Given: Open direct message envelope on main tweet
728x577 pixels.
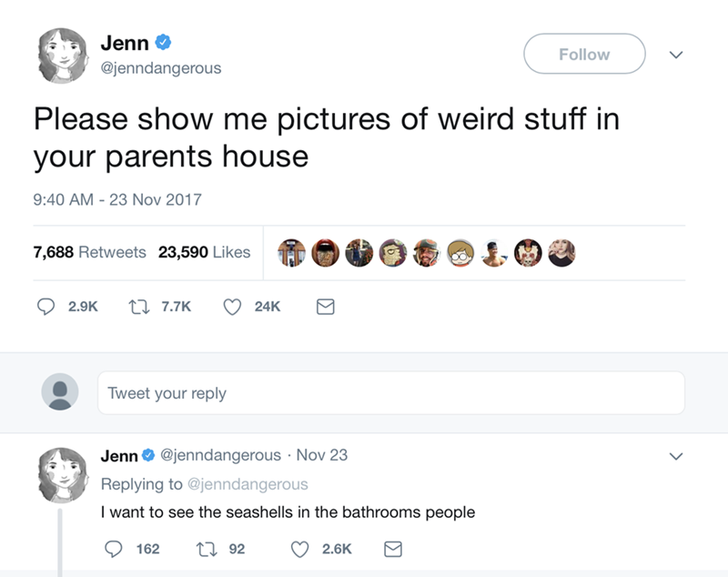Looking at the screenshot, I should click(323, 308).
